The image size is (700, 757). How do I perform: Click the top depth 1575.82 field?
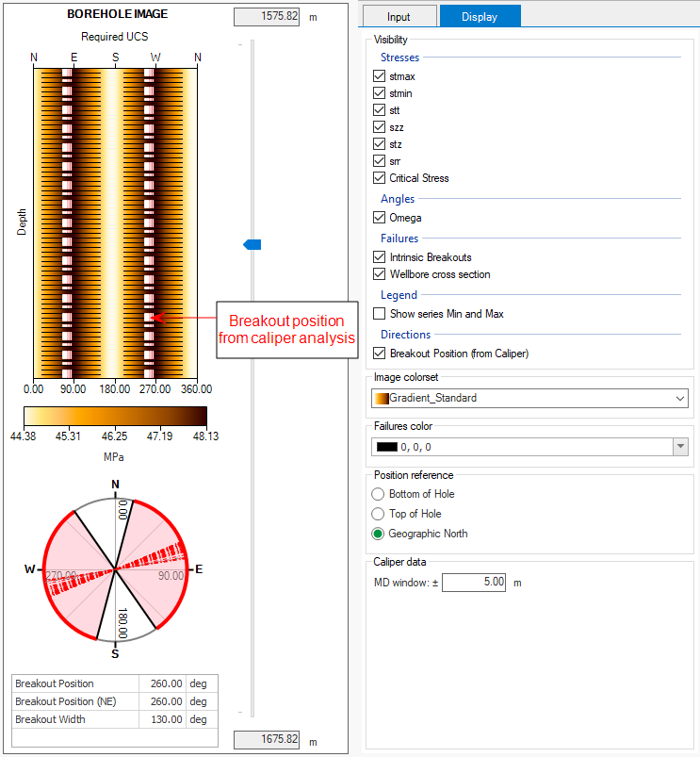(x=267, y=17)
